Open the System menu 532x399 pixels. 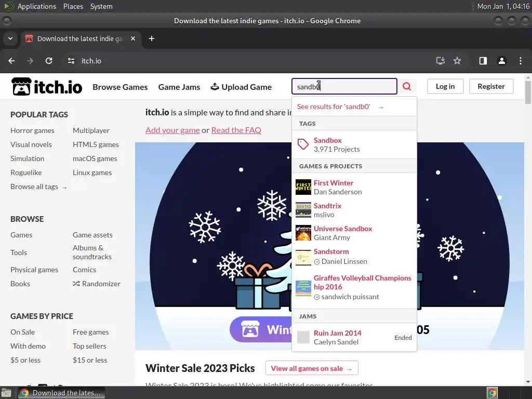point(101,6)
